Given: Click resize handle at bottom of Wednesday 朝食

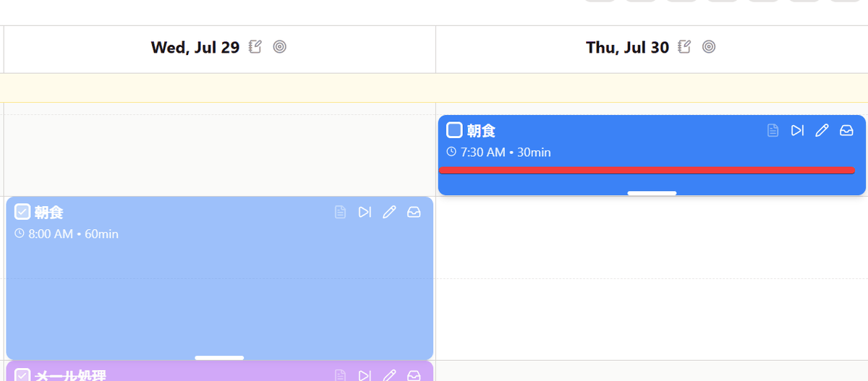Looking at the screenshot, I should 219,357.
